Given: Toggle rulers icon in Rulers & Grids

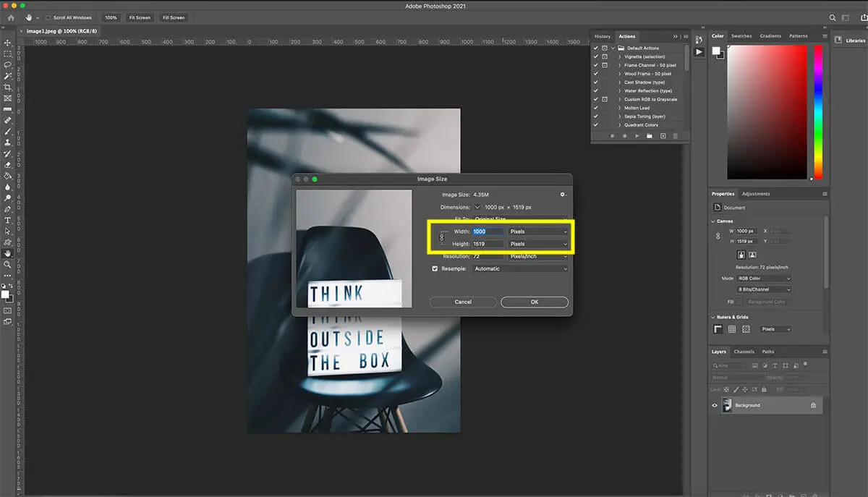Looking at the screenshot, I should click(718, 329).
